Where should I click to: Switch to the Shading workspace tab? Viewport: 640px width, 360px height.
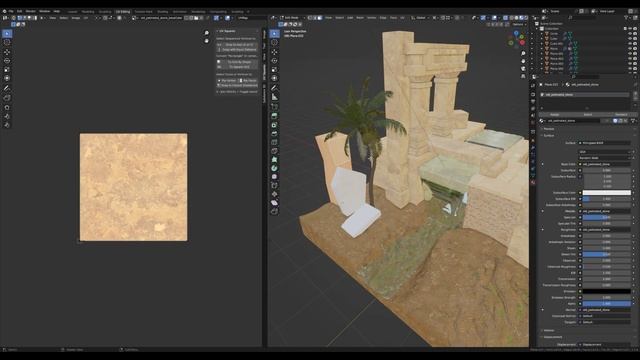[162, 12]
